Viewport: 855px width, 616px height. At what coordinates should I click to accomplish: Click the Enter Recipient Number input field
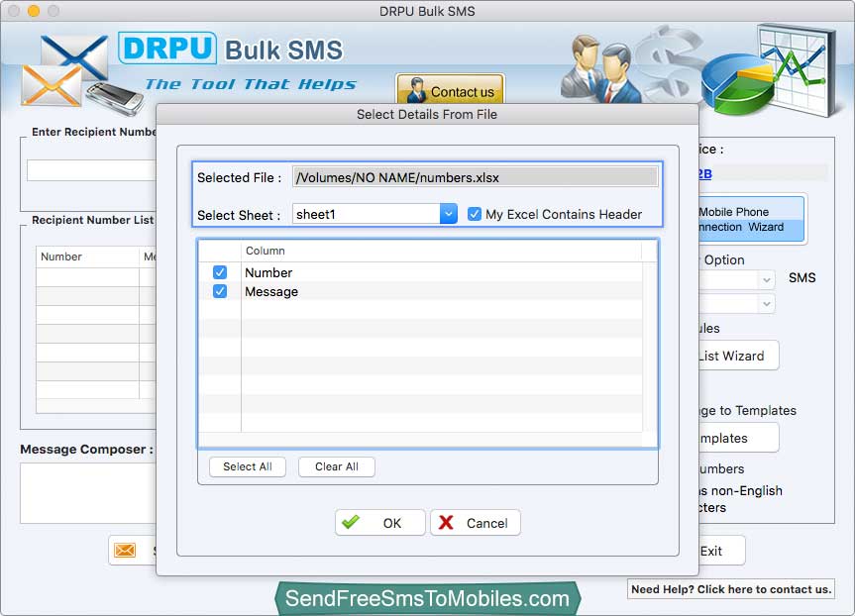(91, 170)
